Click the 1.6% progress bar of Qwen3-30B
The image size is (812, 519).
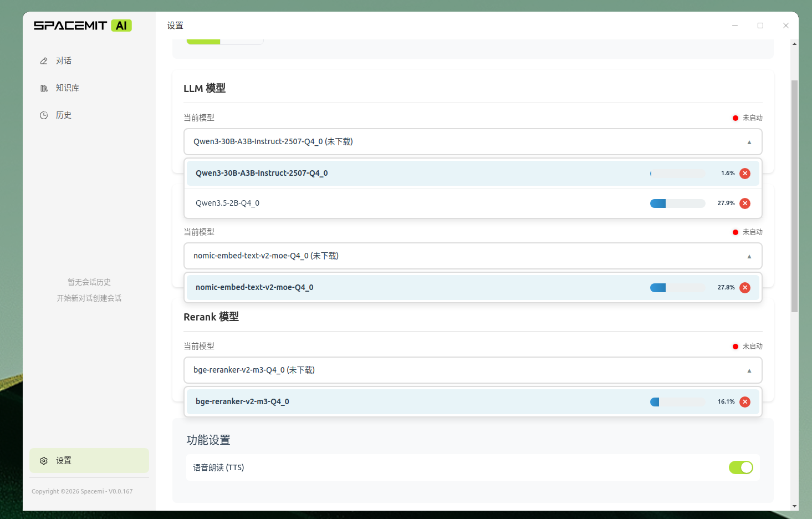tap(677, 174)
